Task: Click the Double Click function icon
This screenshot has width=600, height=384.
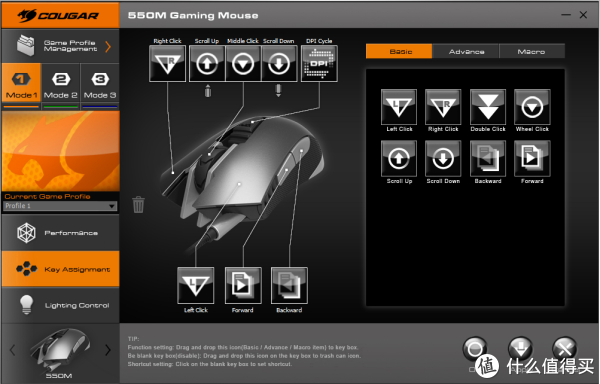Action: [488, 107]
